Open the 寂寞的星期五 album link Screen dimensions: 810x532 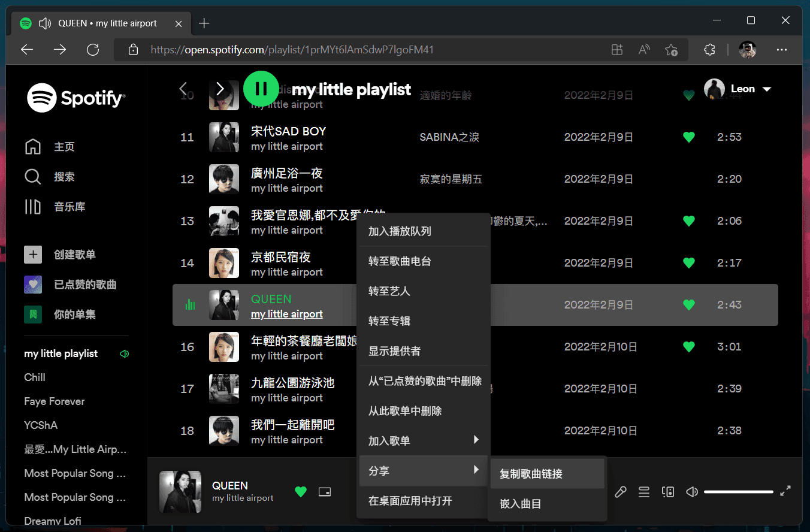[451, 179]
